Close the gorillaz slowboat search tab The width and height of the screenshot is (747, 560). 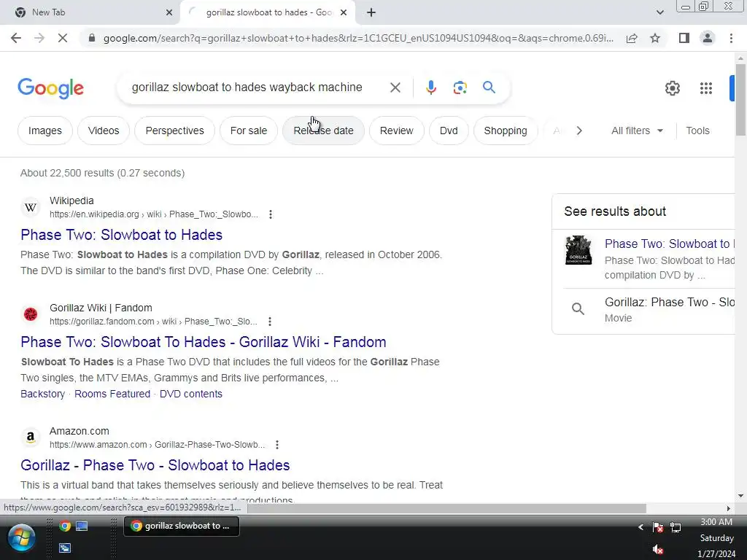344,12
